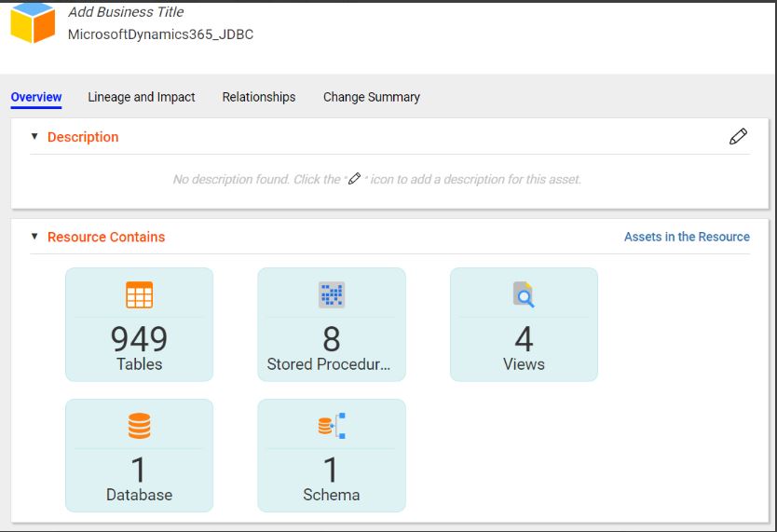The height and width of the screenshot is (532, 777).
Task: Click the resource cube icon
Action: click(33, 22)
